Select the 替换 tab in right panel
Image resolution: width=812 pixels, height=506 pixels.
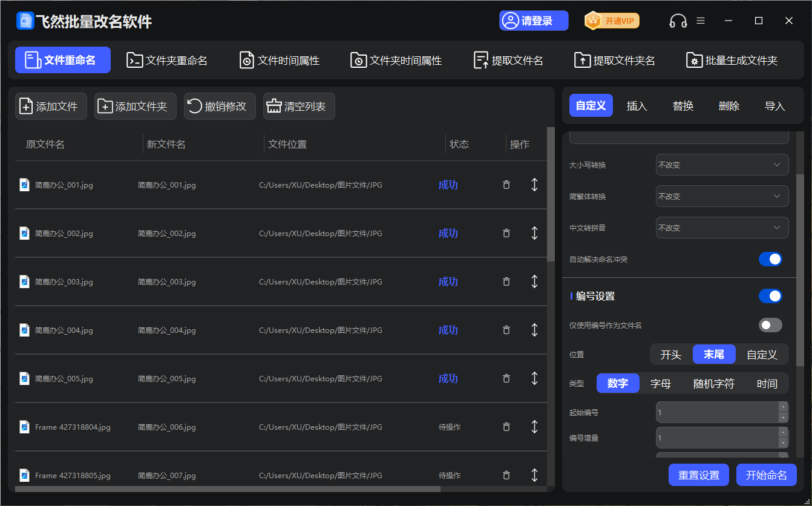coord(683,106)
